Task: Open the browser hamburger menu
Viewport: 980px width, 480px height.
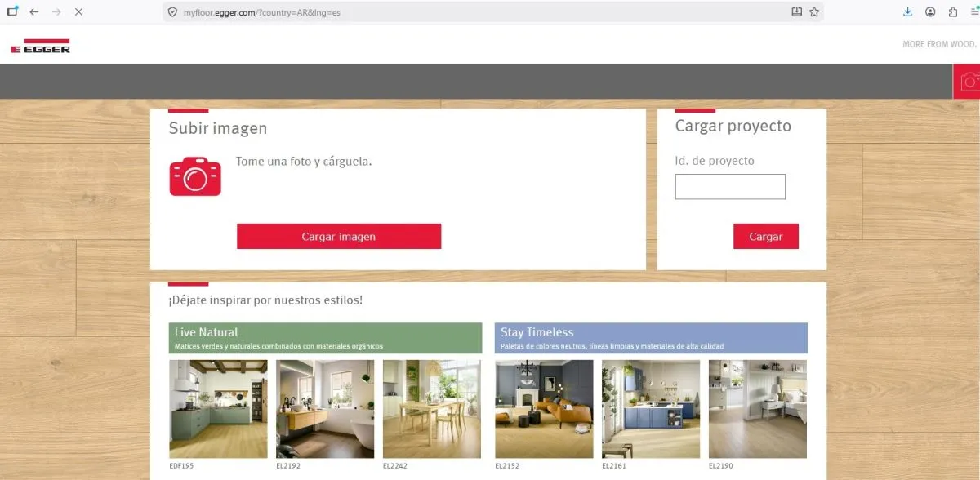Action: coord(974,12)
